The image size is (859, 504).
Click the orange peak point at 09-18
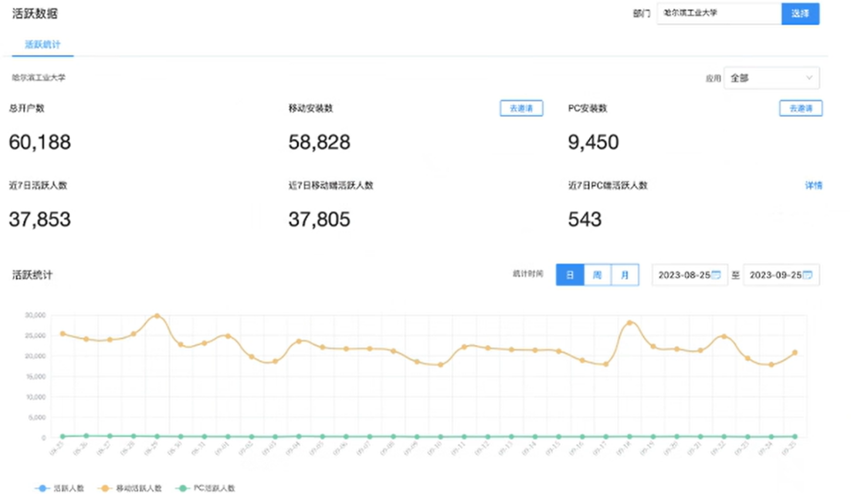(x=629, y=323)
